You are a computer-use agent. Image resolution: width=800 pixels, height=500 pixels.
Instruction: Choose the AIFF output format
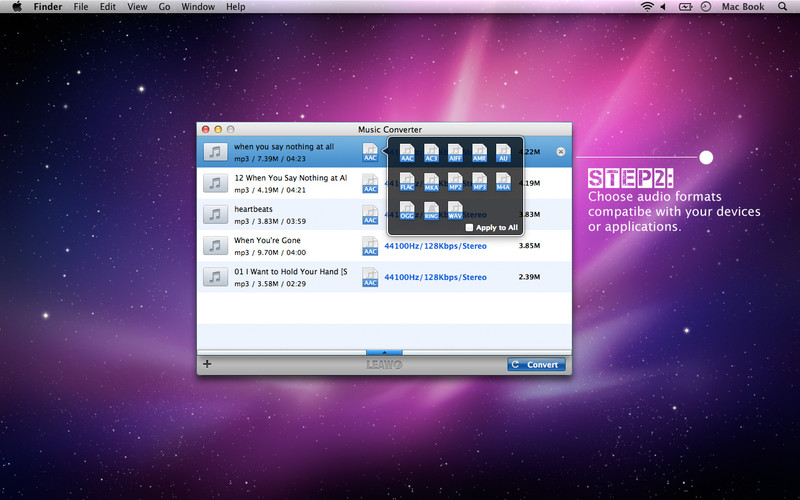coord(455,153)
